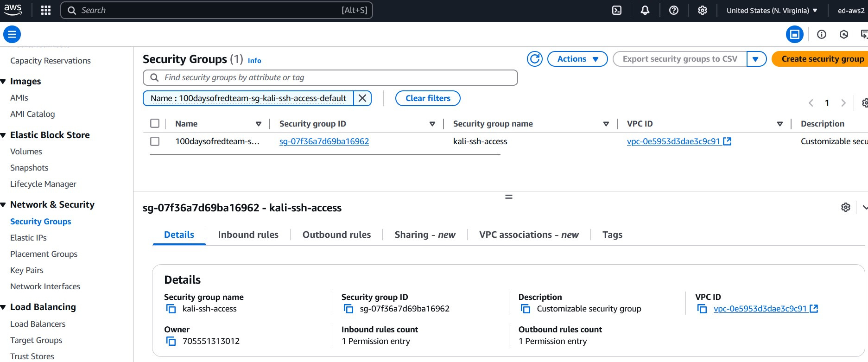Image resolution: width=868 pixels, height=362 pixels.
Task: Refresh the security groups list
Action: click(x=535, y=59)
